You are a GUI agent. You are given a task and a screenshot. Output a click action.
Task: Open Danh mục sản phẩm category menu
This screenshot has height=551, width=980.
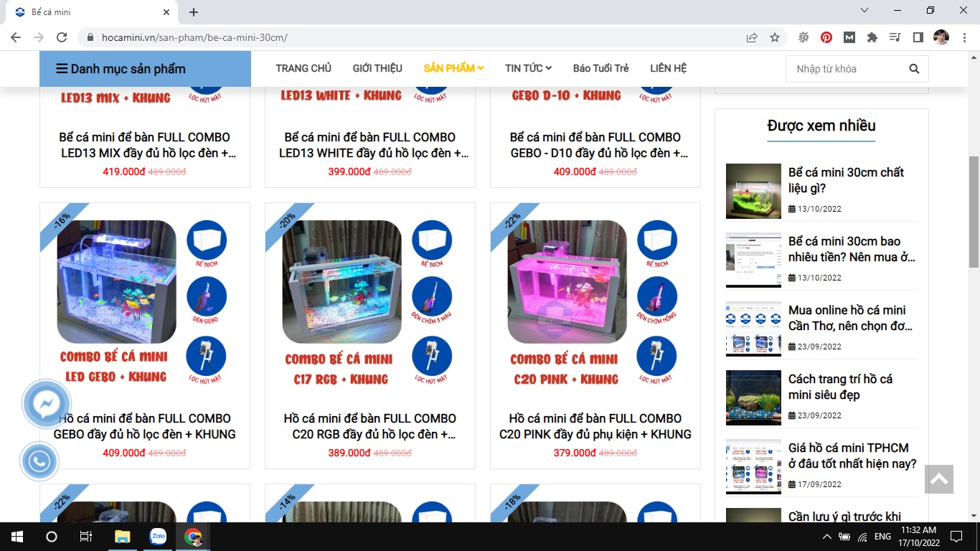pyautogui.click(x=145, y=69)
